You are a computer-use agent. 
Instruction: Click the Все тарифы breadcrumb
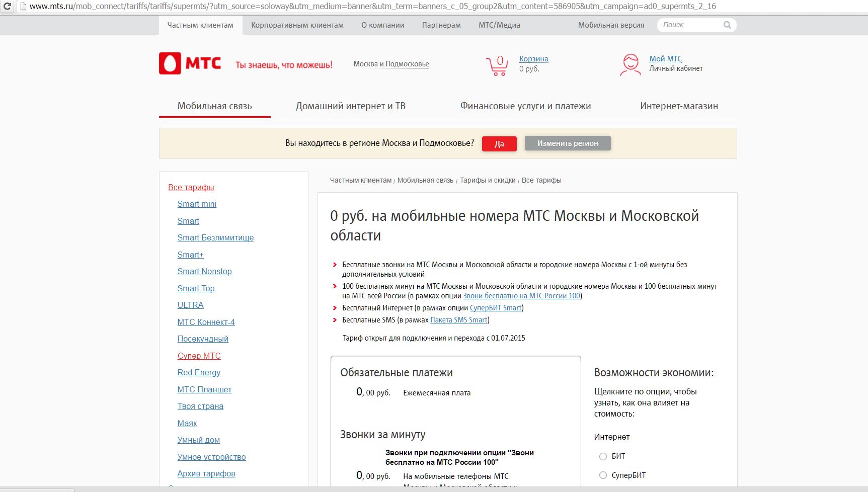click(541, 180)
